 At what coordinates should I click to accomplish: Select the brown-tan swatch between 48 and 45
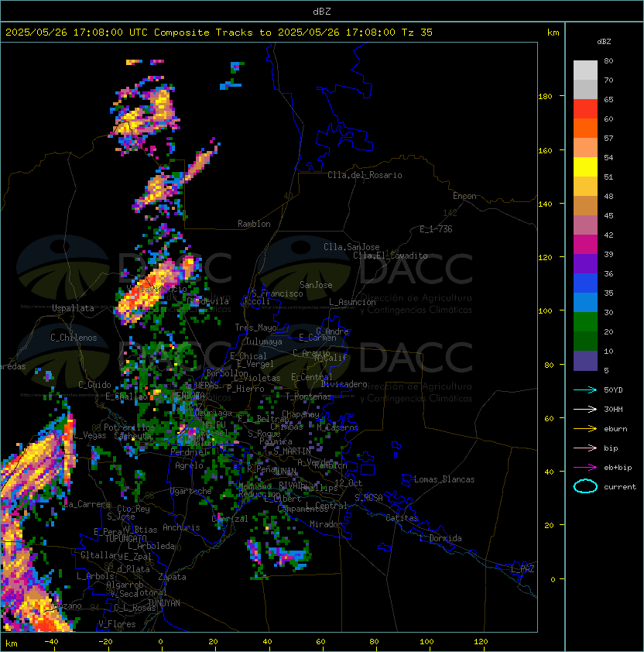point(585,205)
